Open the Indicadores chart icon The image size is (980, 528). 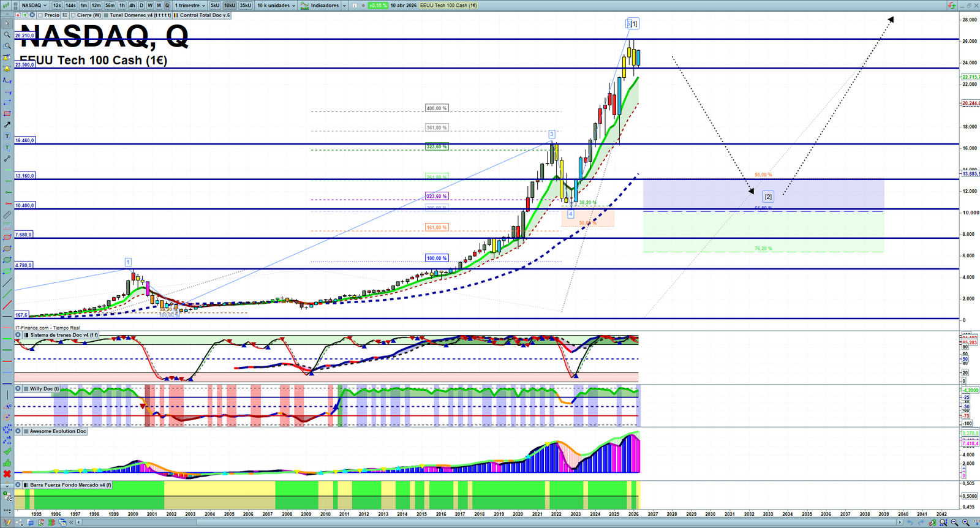304,6
